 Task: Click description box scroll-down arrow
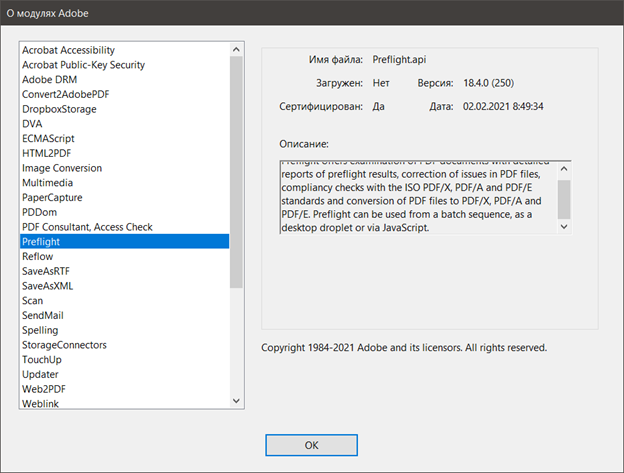[x=564, y=226]
